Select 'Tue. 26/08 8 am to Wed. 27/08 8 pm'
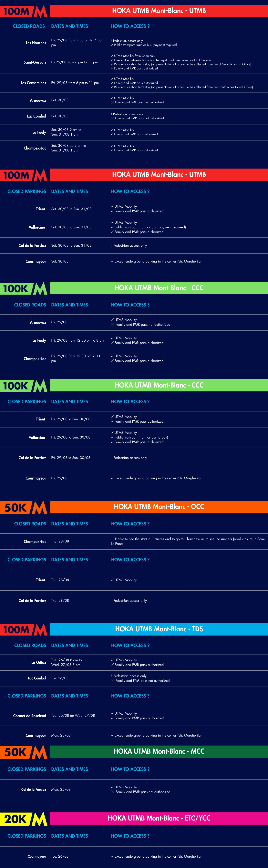 pyautogui.click(x=66, y=662)
